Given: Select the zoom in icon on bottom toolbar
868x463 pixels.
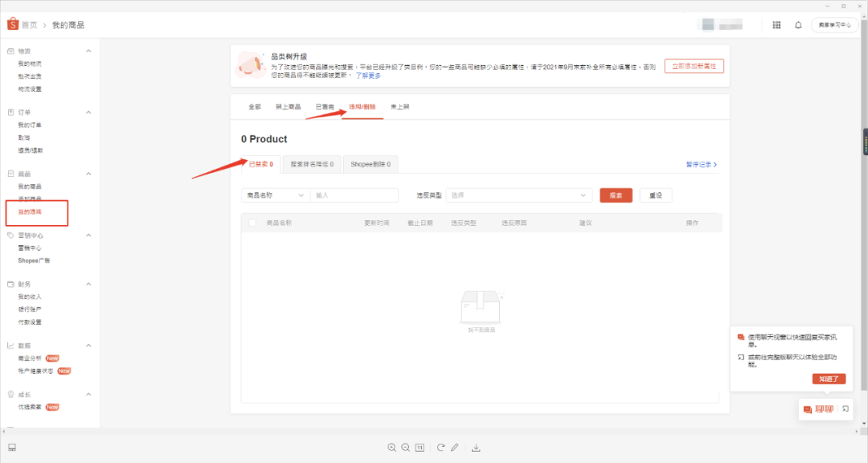Looking at the screenshot, I should tap(392, 448).
